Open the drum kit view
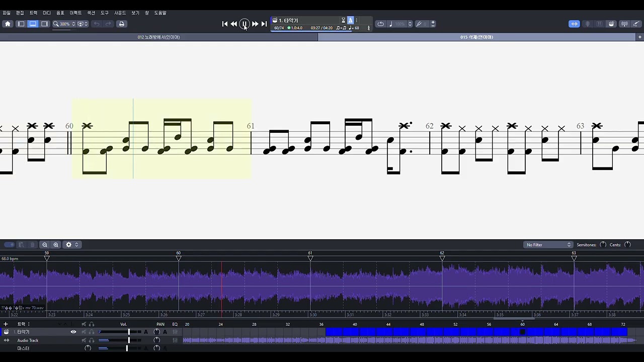This screenshot has width=644, height=362. point(611,24)
